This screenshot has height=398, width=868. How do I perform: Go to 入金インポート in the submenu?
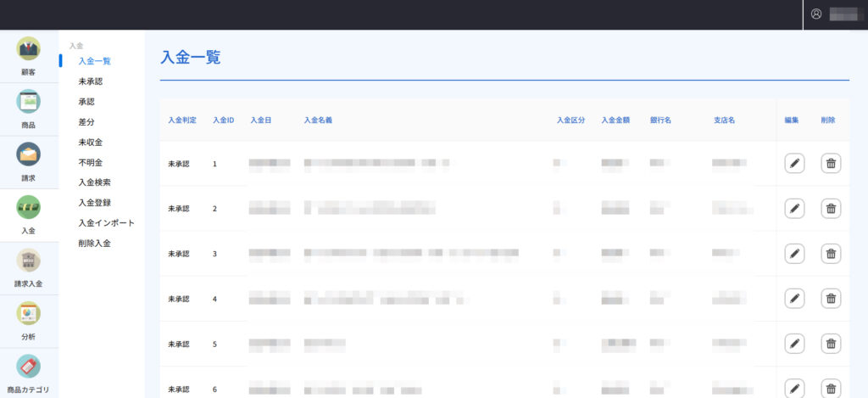coord(106,223)
